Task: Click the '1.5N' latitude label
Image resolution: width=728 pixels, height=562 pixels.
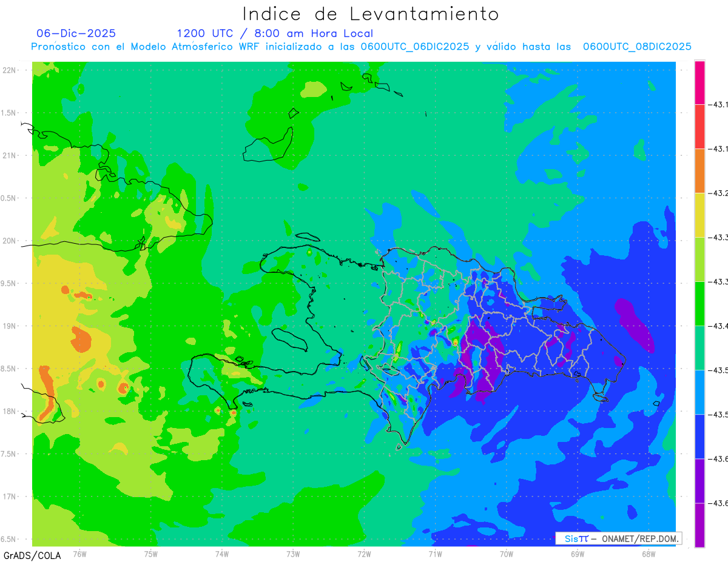Action: pos(9,113)
